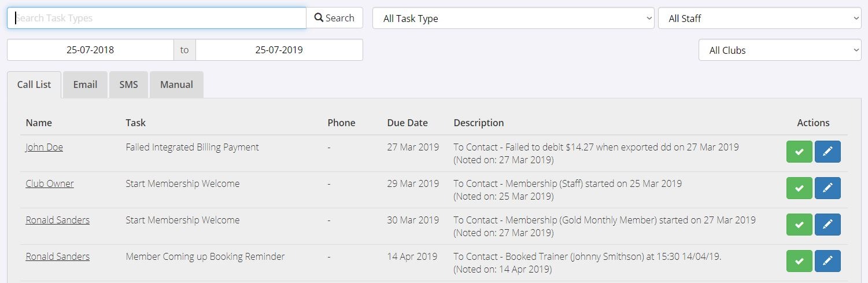Complete the Booking Reminder task checkmark
The height and width of the screenshot is (283, 868).
coord(799,261)
